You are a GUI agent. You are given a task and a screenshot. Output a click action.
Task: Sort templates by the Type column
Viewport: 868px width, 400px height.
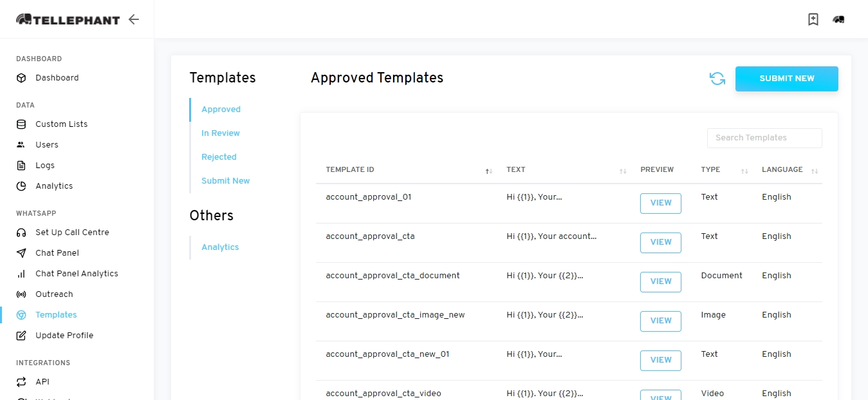(744, 171)
